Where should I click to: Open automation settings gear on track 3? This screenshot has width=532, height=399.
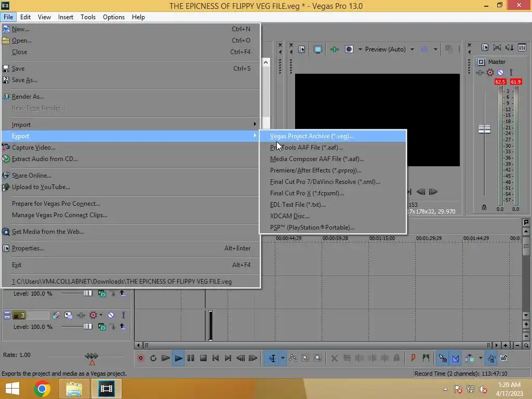coord(93,315)
